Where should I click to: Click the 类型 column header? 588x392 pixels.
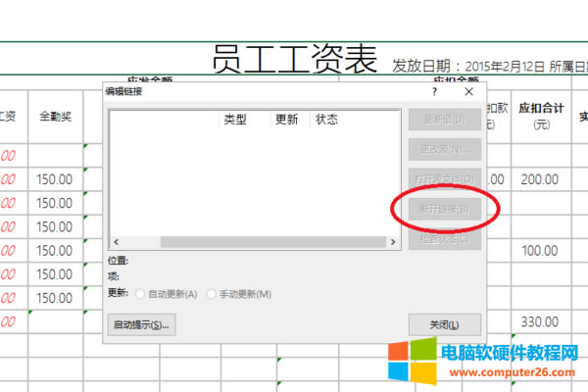pos(234,120)
